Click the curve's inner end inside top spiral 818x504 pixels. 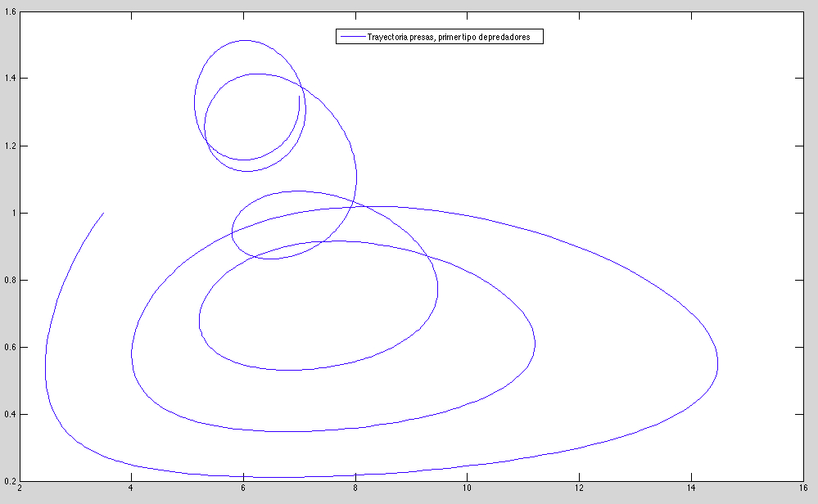click(299, 97)
